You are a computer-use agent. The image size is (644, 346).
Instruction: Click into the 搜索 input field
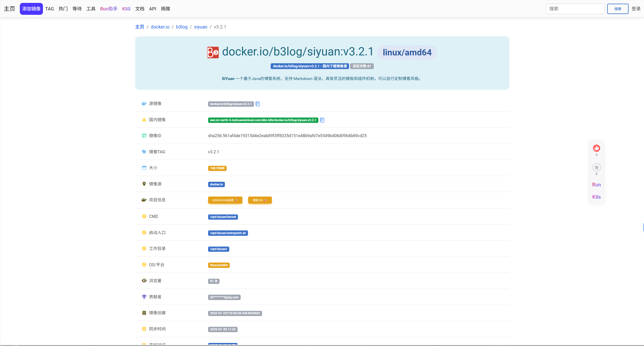[575, 9]
